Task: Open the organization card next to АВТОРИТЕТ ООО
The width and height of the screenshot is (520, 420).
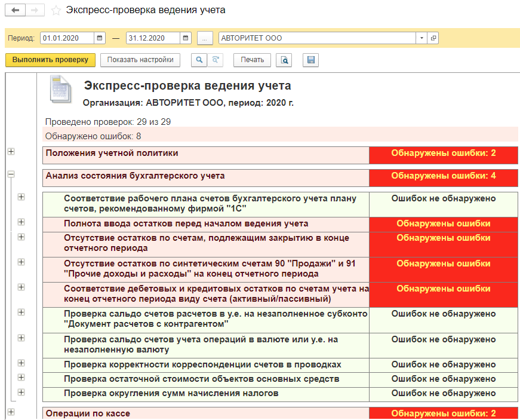Action: click(x=433, y=38)
